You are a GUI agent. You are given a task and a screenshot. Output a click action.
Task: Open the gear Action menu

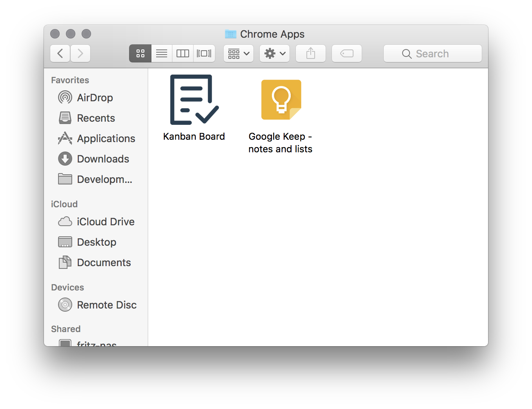point(275,53)
